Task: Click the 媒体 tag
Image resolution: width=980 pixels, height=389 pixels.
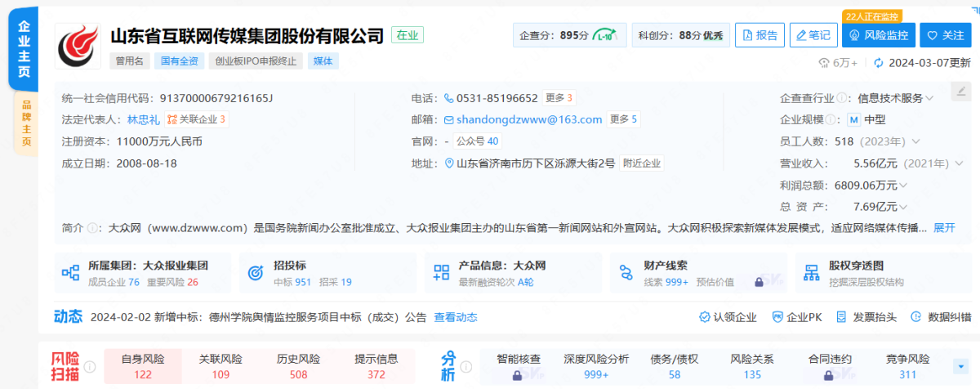Action: (324, 60)
